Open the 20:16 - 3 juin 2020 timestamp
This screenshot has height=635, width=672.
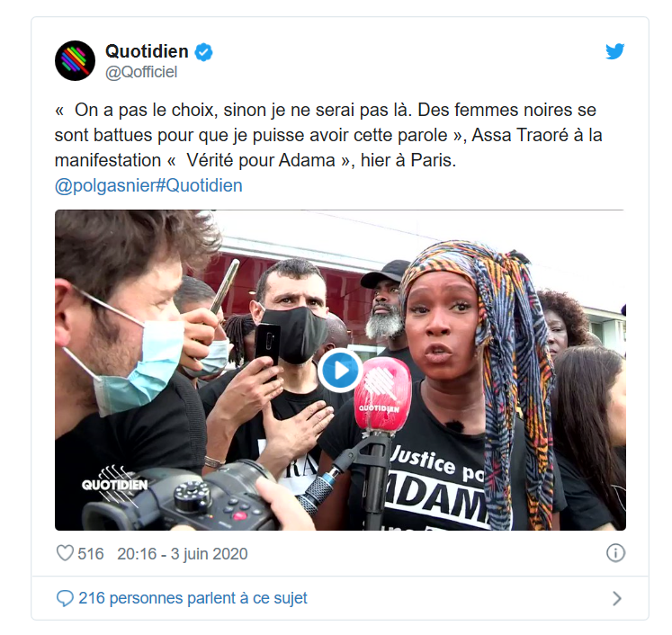pos(182,553)
